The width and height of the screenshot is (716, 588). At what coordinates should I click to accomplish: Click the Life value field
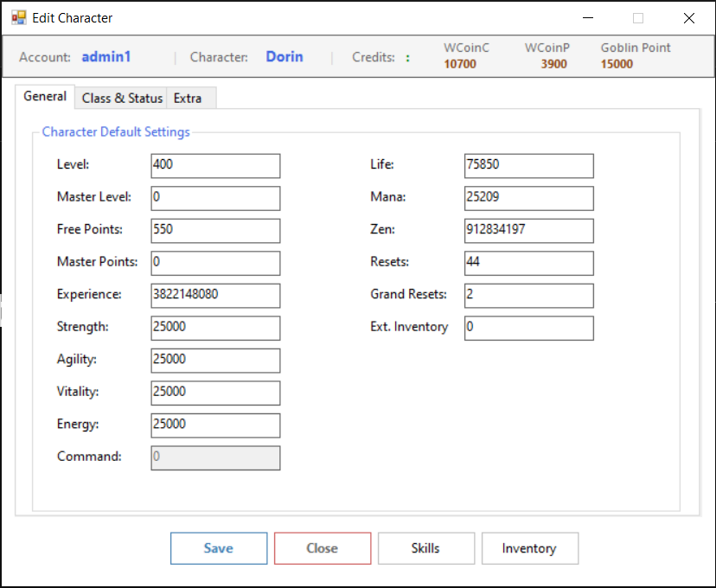point(528,165)
